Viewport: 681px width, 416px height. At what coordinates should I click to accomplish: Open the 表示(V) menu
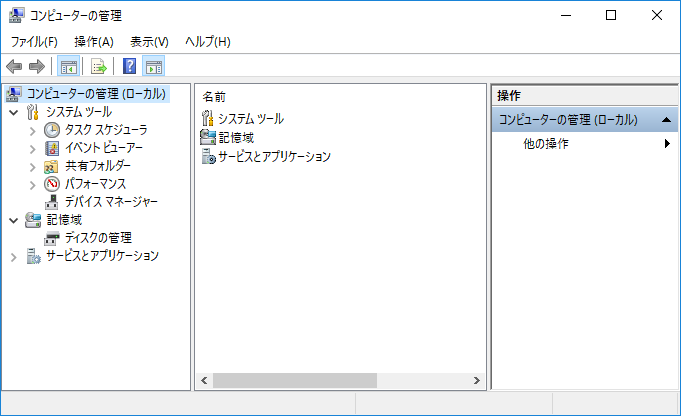pyautogui.click(x=149, y=42)
